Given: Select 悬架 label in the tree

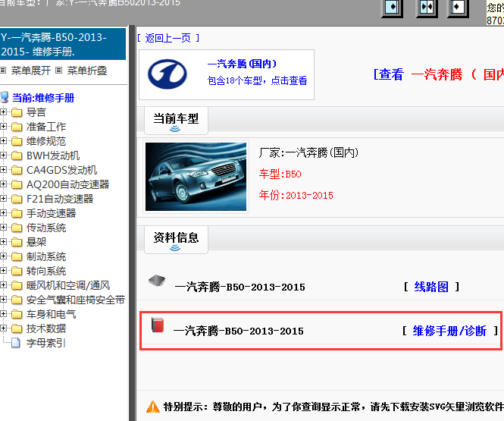Looking at the screenshot, I should click(x=36, y=242).
